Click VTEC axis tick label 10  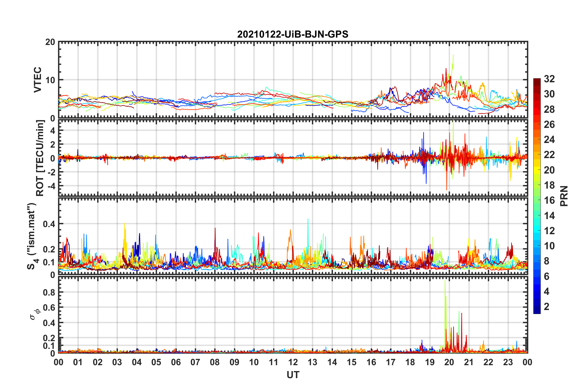click(50, 80)
